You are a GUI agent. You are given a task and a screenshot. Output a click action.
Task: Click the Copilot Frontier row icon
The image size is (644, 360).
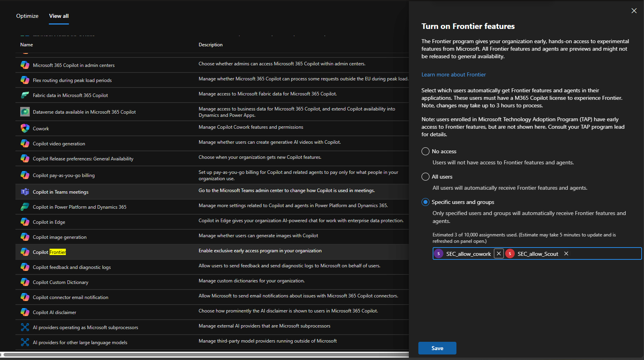25,252
